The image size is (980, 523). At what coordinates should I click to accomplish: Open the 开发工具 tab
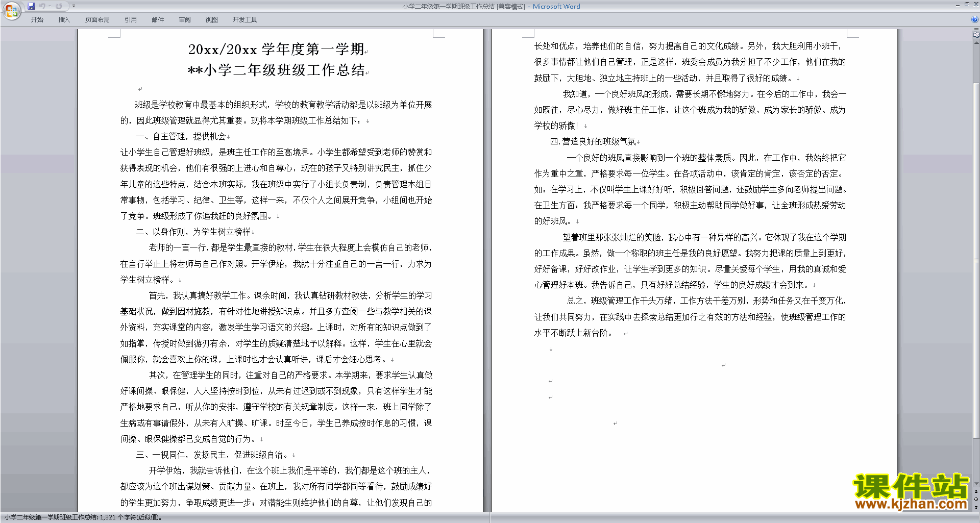(245, 20)
